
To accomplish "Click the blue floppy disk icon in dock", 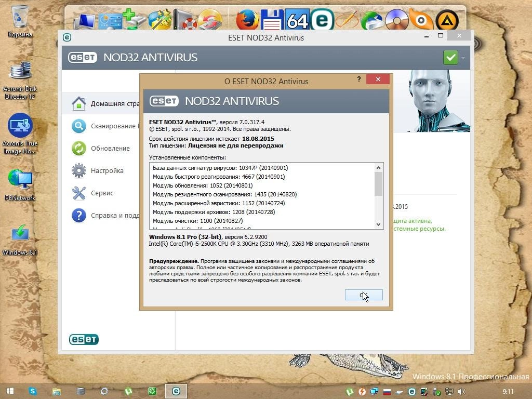I will click(272, 20).
